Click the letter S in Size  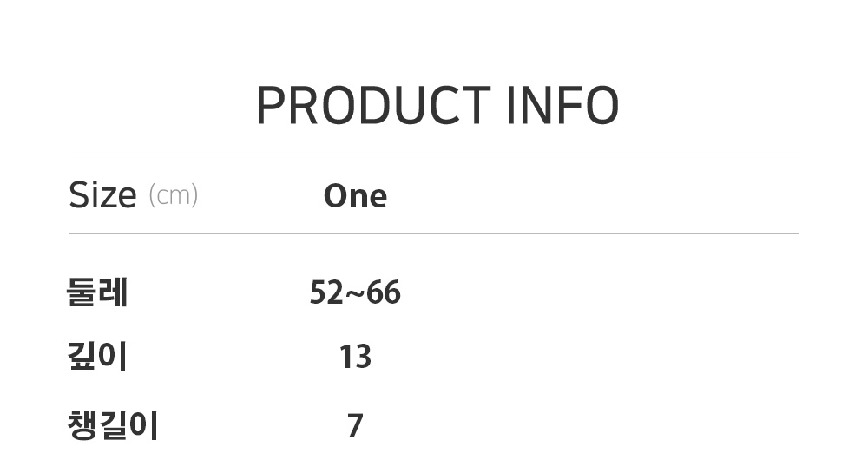coord(78,196)
